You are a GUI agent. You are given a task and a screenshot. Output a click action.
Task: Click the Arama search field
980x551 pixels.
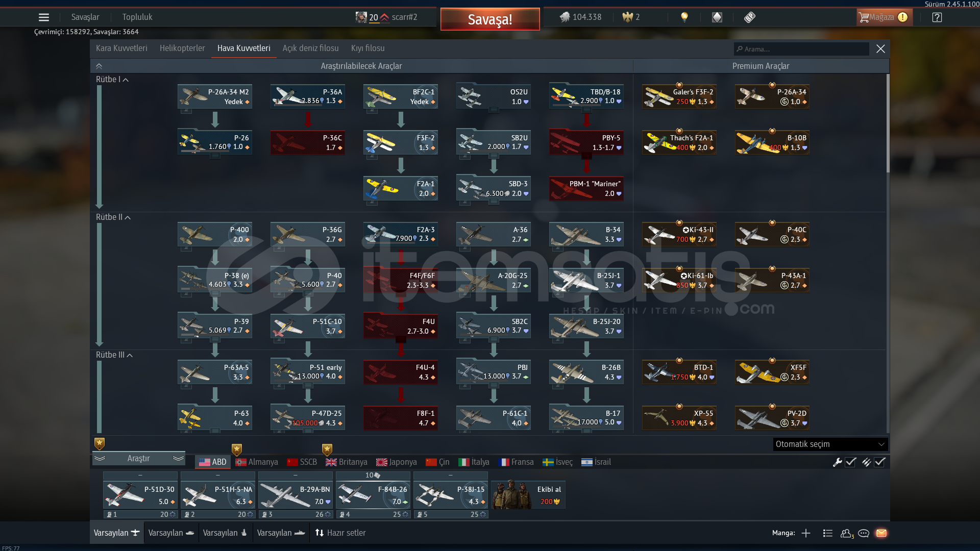pos(802,49)
